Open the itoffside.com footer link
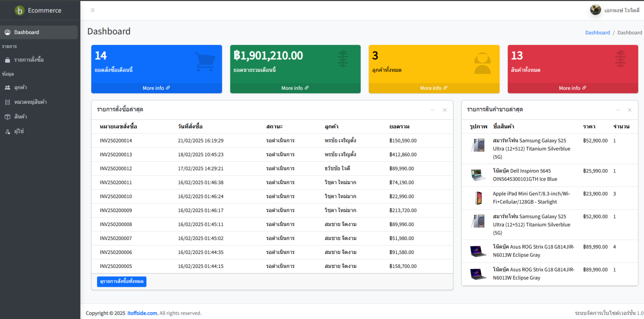The width and height of the screenshot is (644, 319). coord(143,313)
